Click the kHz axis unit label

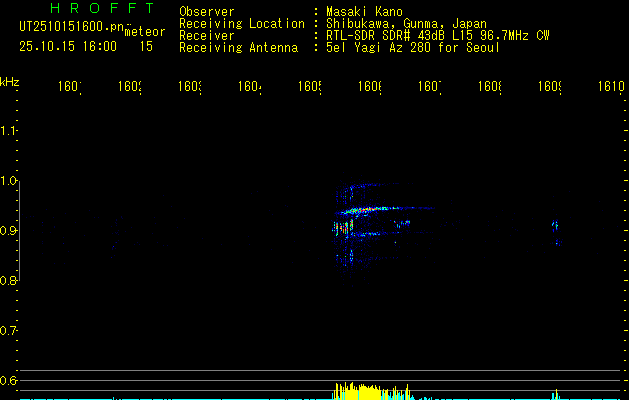[10, 82]
